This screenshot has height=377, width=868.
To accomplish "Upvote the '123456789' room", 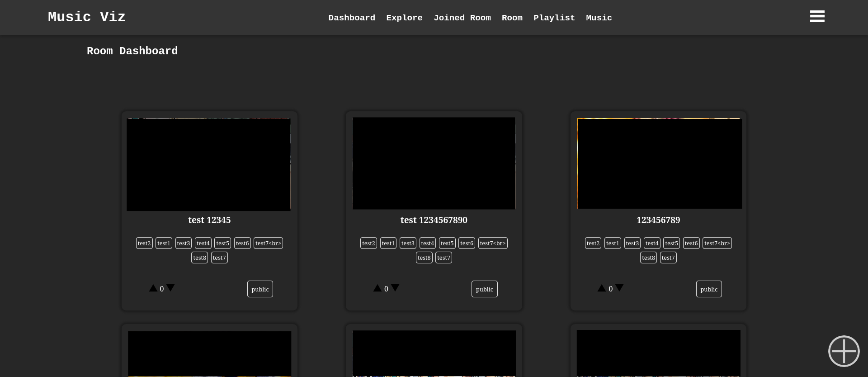I will pyautogui.click(x=602, y=288).
